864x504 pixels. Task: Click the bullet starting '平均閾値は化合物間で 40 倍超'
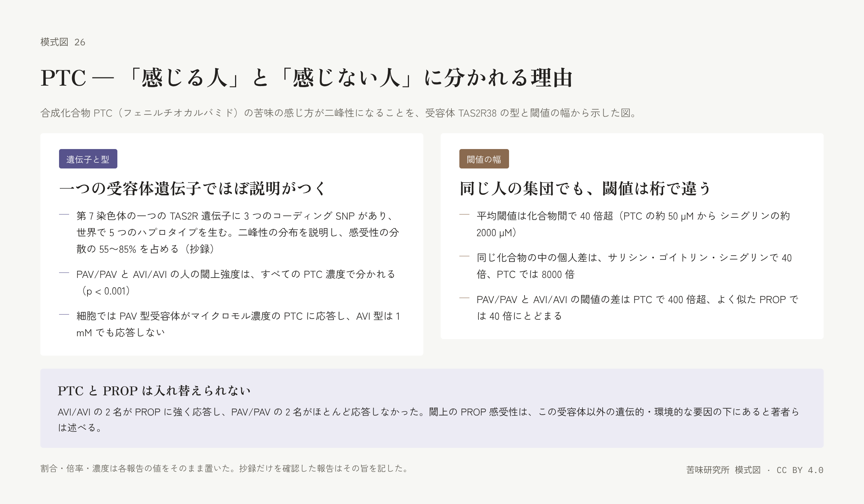click(633, 224)
